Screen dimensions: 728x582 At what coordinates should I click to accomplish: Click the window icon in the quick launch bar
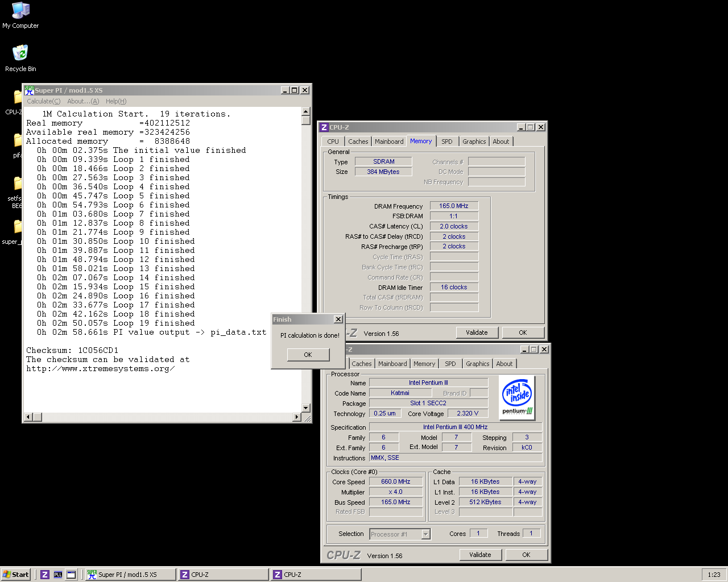point(71,575)
